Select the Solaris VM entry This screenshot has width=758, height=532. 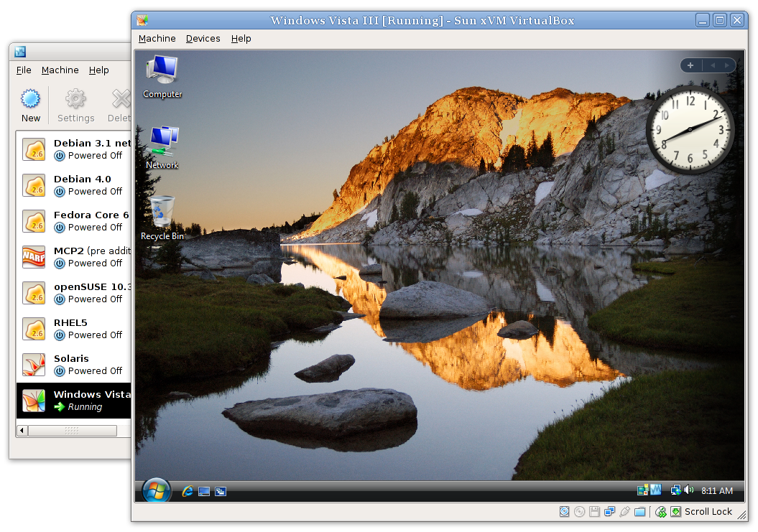tap(74, 364)
